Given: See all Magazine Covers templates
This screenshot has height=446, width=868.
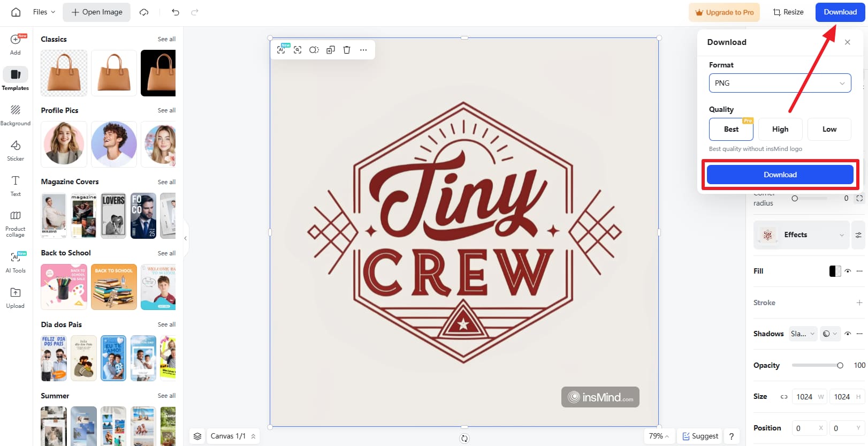Looking at the screenshot, I should [166, 182].
